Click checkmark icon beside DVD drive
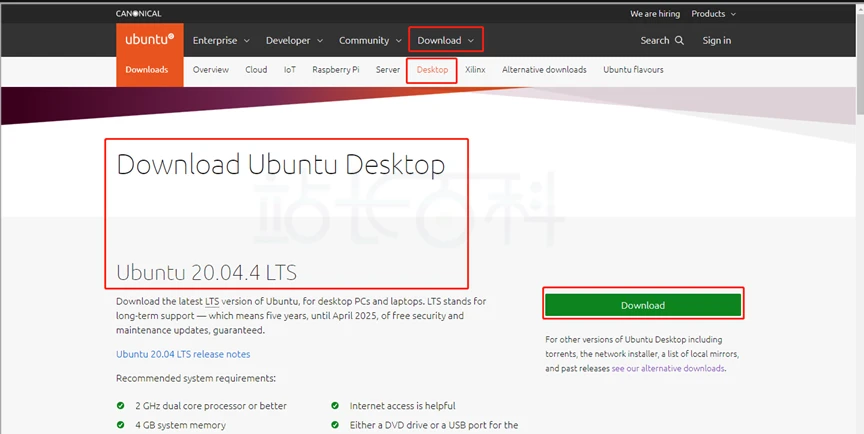The width and height of the screenshot is (864, 434). [334, 425]
